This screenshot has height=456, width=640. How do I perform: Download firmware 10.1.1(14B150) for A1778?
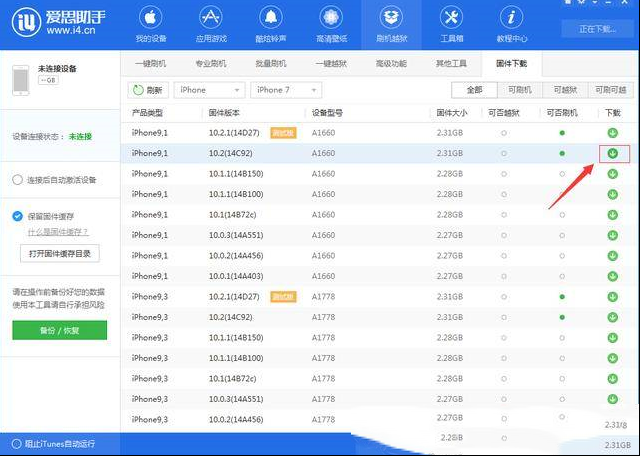click(612, 338)
